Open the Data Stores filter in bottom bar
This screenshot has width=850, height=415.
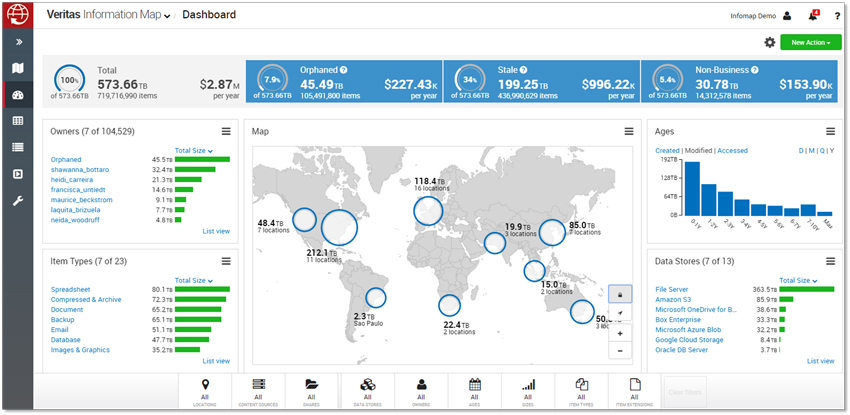pyautogui.click(x=368, y=392)
